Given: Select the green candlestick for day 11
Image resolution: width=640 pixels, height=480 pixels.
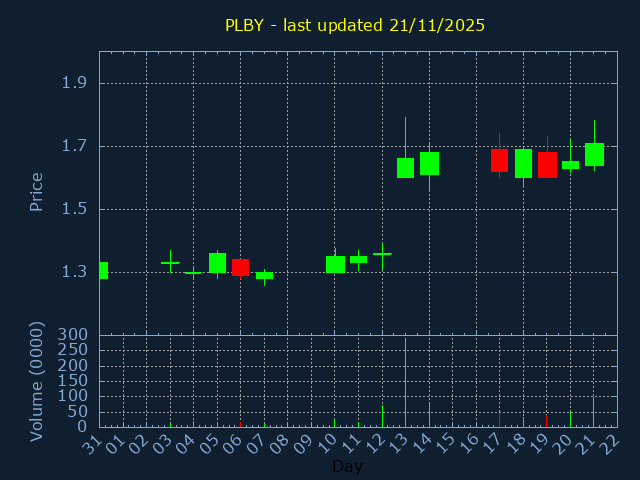Looking at the screenshot, I should click(358, 259).
